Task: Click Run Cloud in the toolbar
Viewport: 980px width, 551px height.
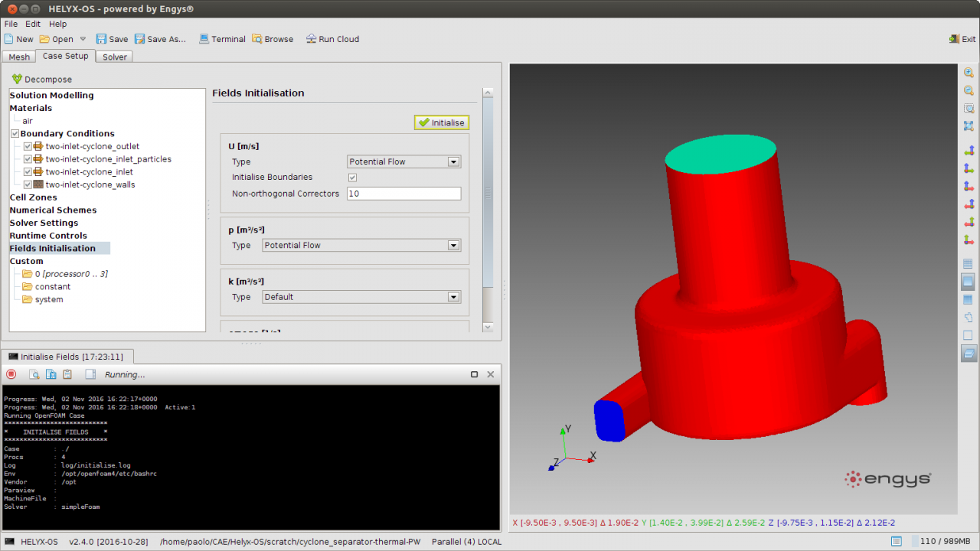Action: click(x=332, y=39)
